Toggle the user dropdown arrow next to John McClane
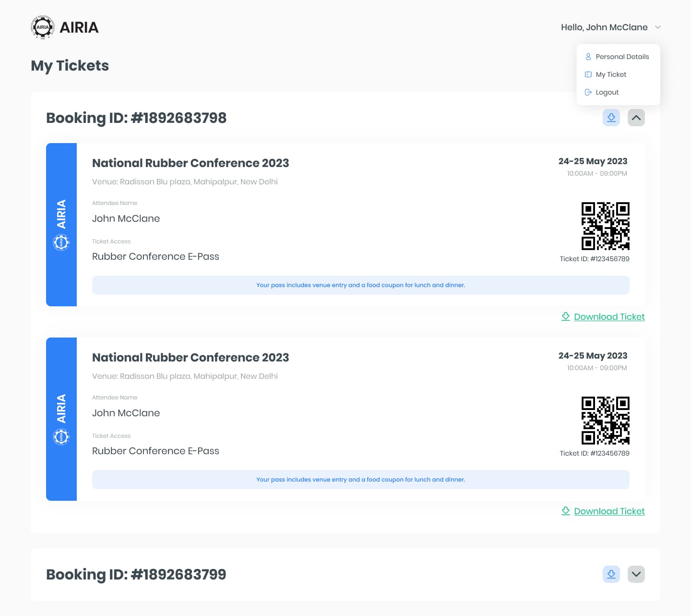 tap(658, 27)
